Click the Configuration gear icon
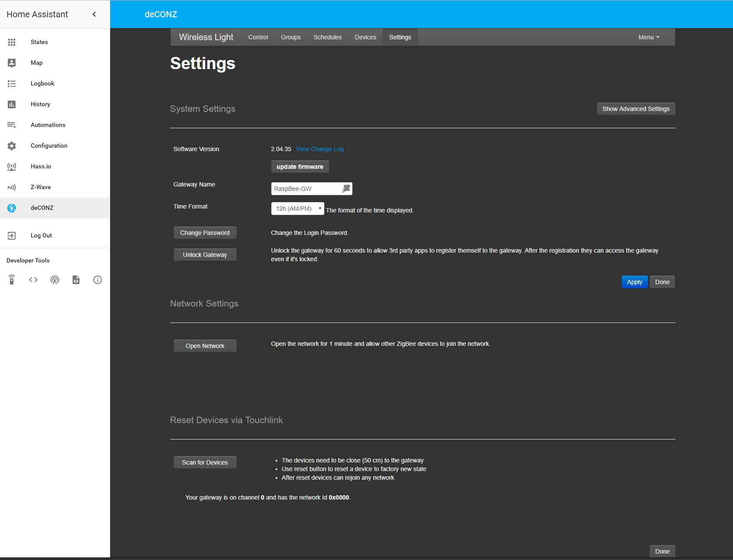 [x=12, y=146]
